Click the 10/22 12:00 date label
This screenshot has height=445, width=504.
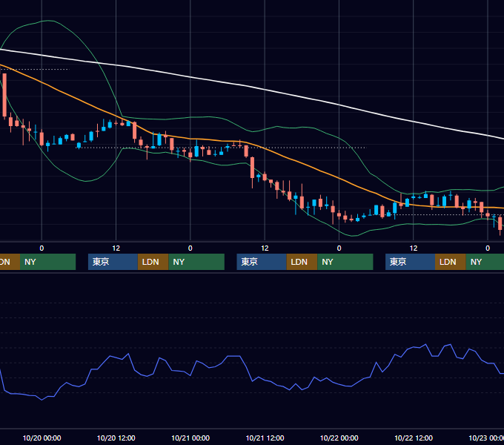pos(414,438)
